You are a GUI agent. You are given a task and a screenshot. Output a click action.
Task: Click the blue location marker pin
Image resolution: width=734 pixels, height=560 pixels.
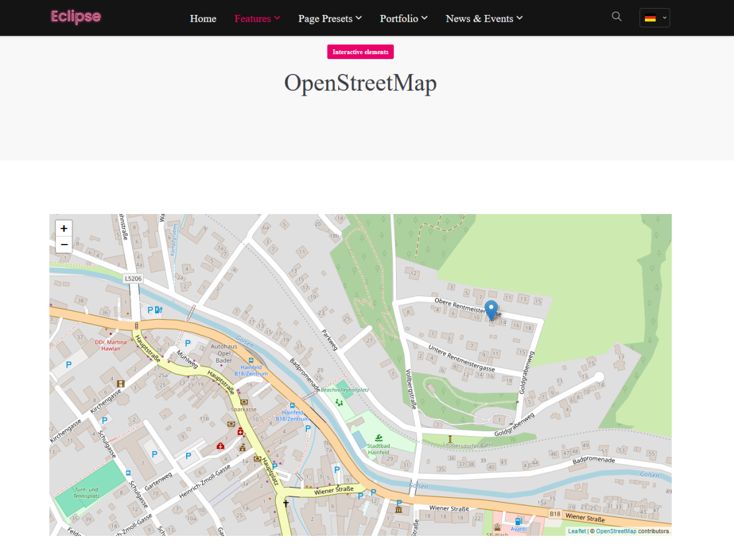[x=491, y=310]
